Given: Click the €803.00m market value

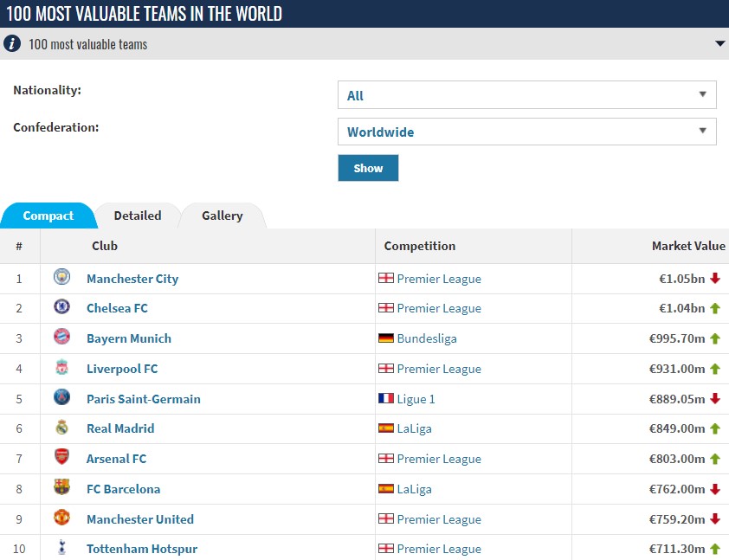Looking at the screenshot, I should 677,459.
